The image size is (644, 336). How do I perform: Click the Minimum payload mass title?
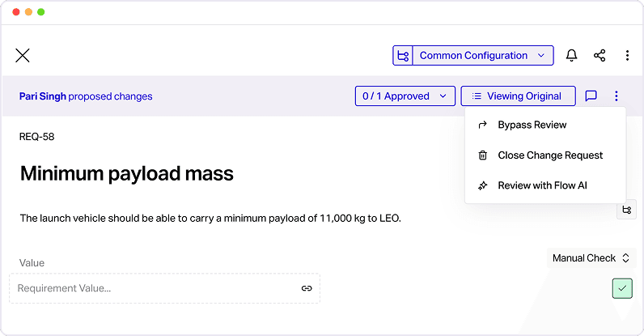point(127,173)
